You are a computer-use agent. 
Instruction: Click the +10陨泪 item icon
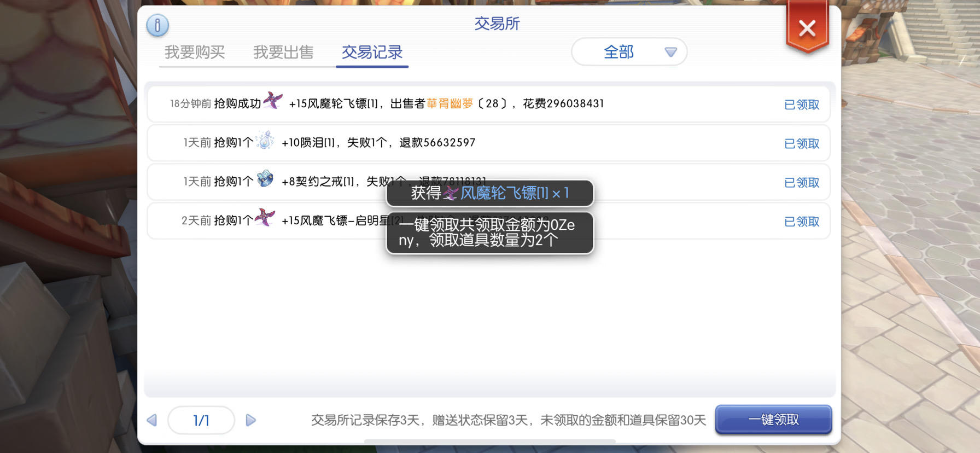tap(265, 141)
